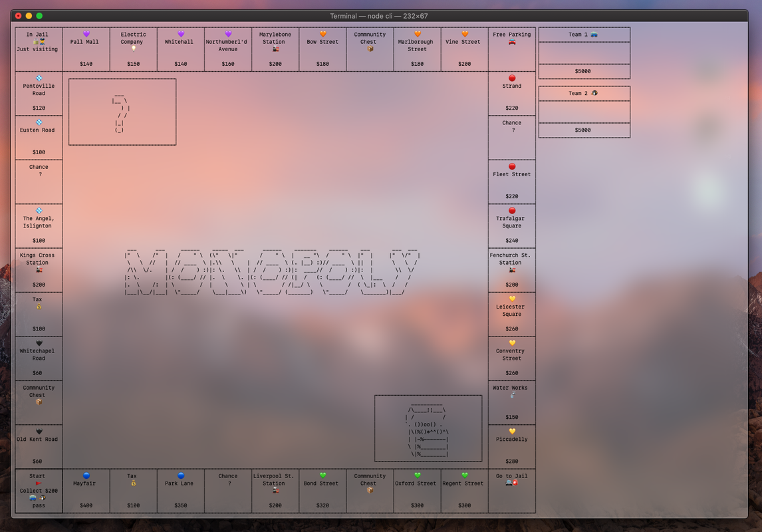The width and height of the screenshot is (762, 532).
Task: Click the purple heart above Whitehall
Action: pyautogui.click(x=181, y=34)
